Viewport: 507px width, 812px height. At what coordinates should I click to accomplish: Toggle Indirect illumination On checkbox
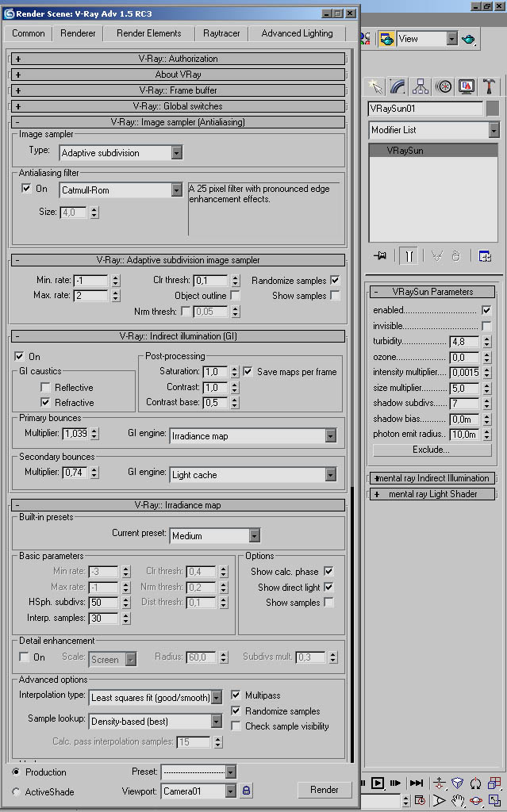pos(19,356)
